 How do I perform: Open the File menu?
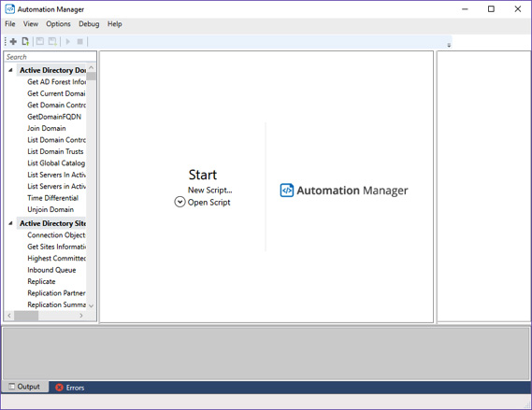10,24
